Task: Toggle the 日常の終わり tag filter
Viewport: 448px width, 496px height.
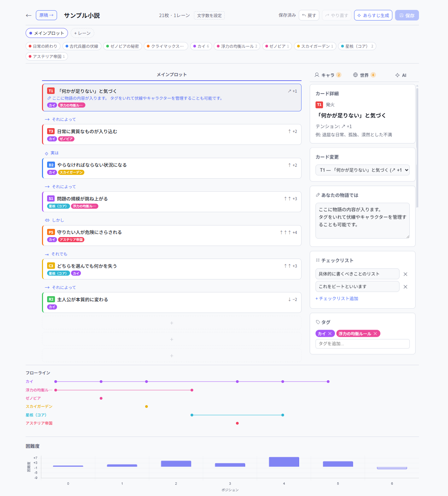Action: click(43, 46)
